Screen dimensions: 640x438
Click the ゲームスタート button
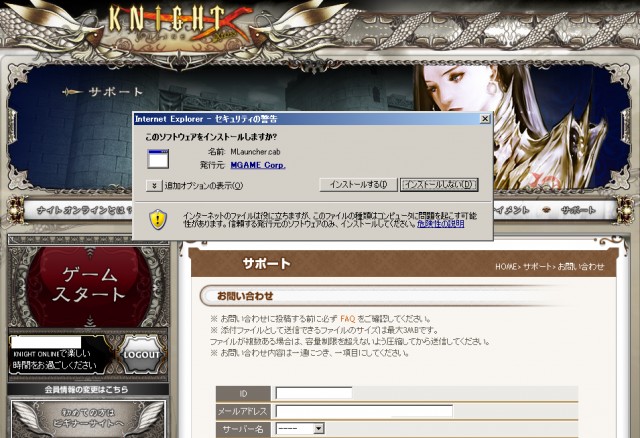point(89,285)
